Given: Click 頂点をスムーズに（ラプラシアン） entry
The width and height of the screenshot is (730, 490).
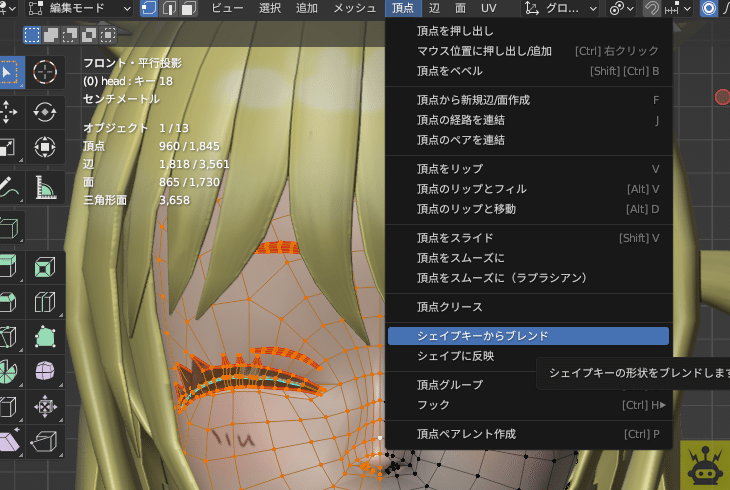Looking at the screenshot, I should pos(528,278).
